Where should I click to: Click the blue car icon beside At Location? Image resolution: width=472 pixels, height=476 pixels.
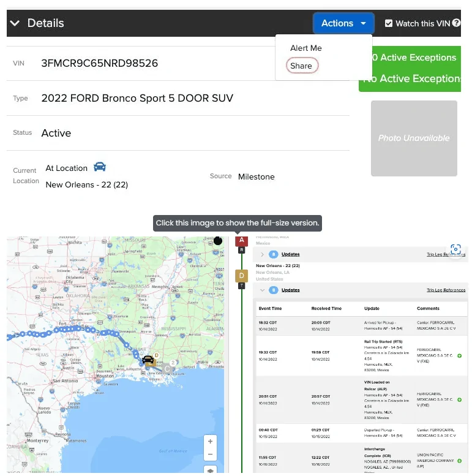(x=100, y=167)
